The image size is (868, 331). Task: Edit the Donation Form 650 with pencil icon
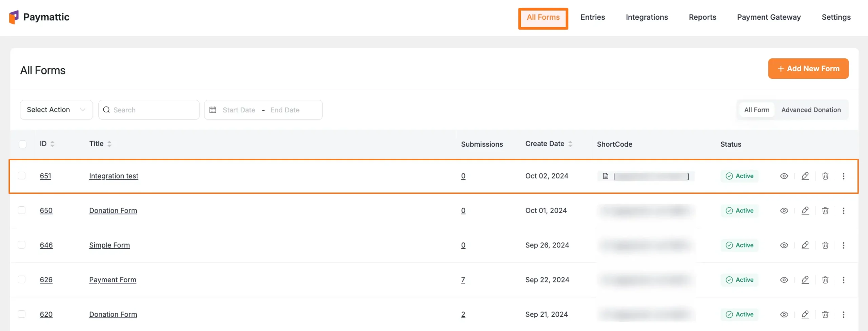(805, 210)
